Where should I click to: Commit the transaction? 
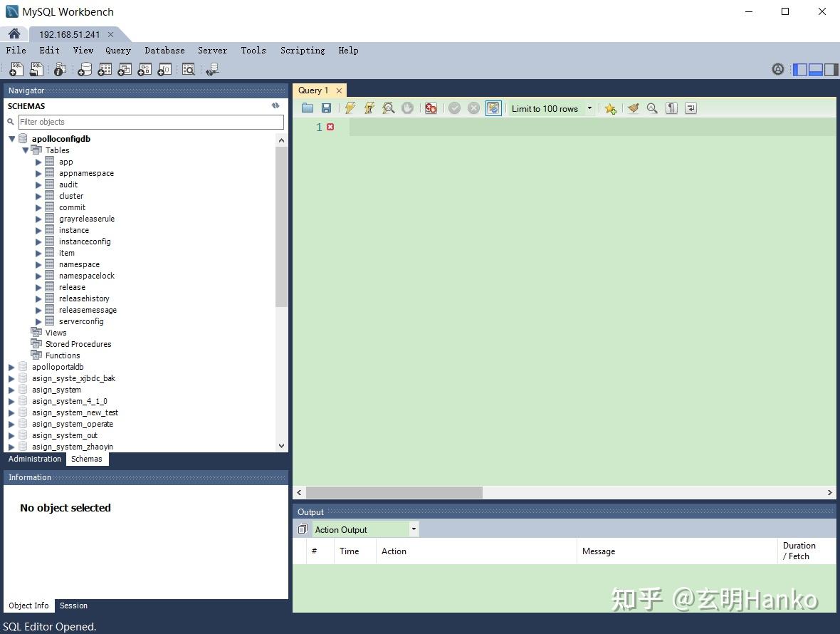click(454, 108)
